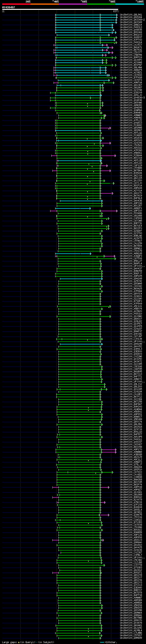Viewport: 146px width, 644px height.
Task: Select hit label UniRef100_A2XHA8
Action: click(x=131, y=63)
